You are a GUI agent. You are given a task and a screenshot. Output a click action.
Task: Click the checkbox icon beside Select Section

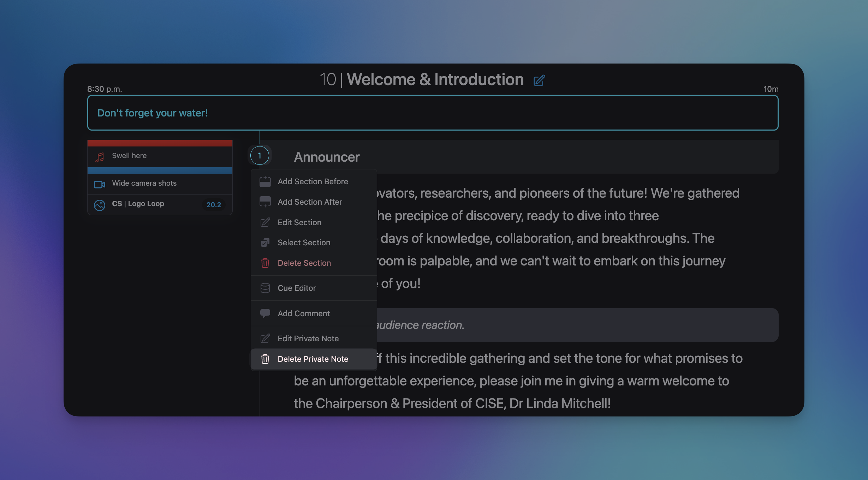click(265, 242)
